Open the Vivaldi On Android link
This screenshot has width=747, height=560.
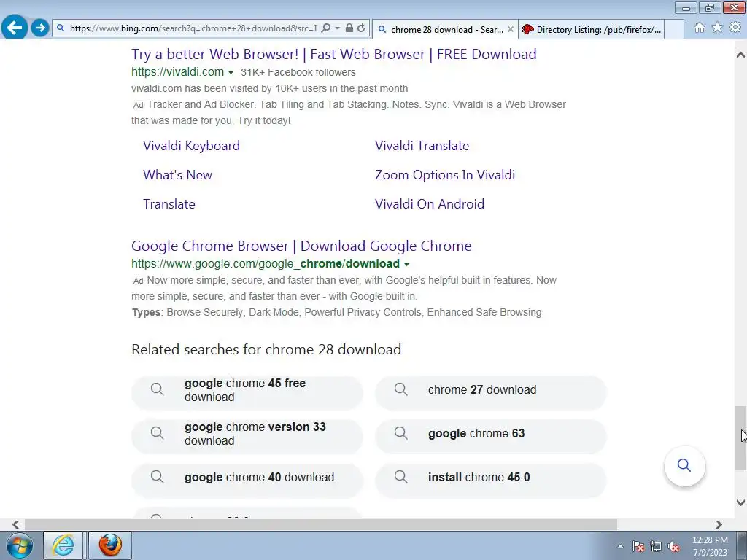point(429,204)
